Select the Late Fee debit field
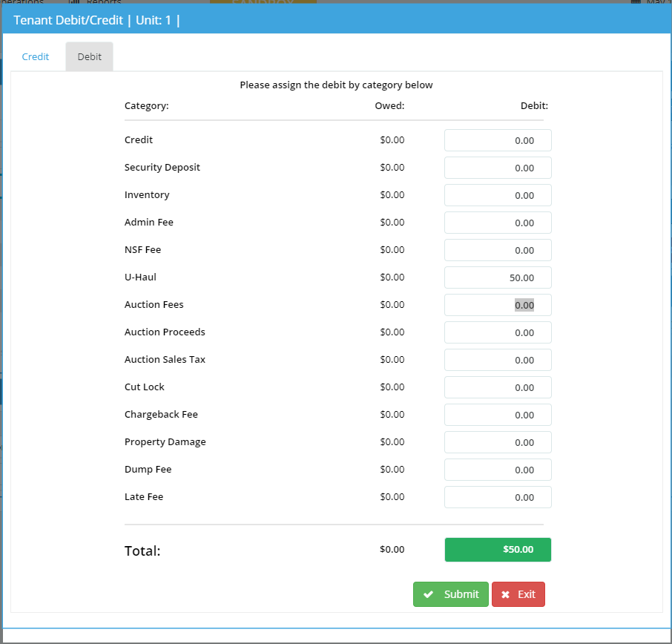Image resolution: width=672 pixels, height=644 pixels. [x=498, y=497]
